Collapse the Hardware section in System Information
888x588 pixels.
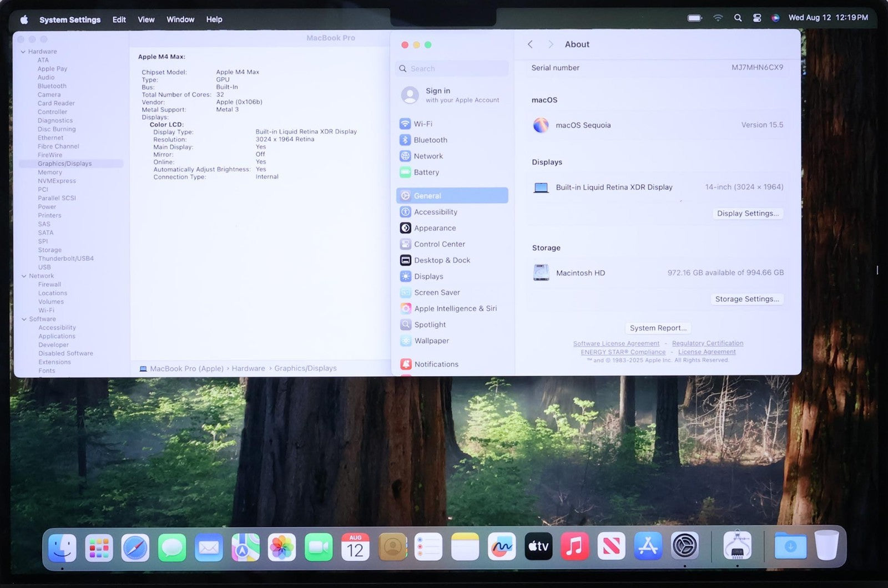point(23,52)
